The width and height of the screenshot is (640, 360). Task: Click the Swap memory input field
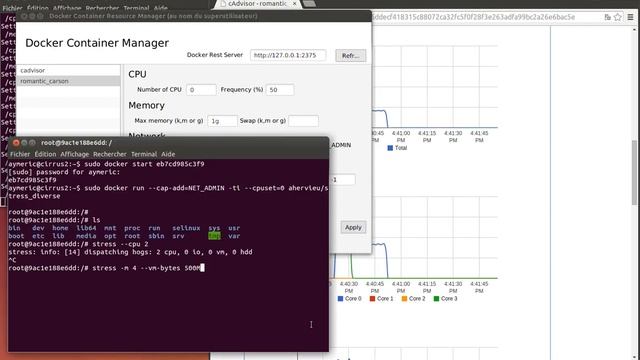click(x=303, y=121)
